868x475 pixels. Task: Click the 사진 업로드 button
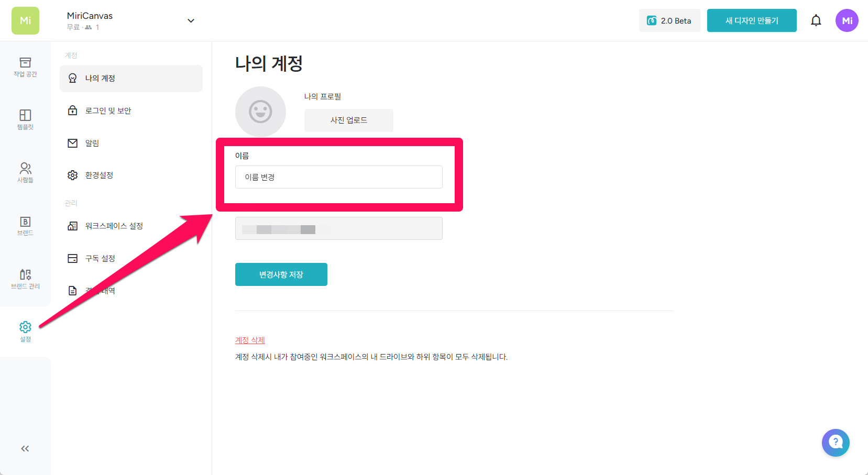tap(348, 120)
